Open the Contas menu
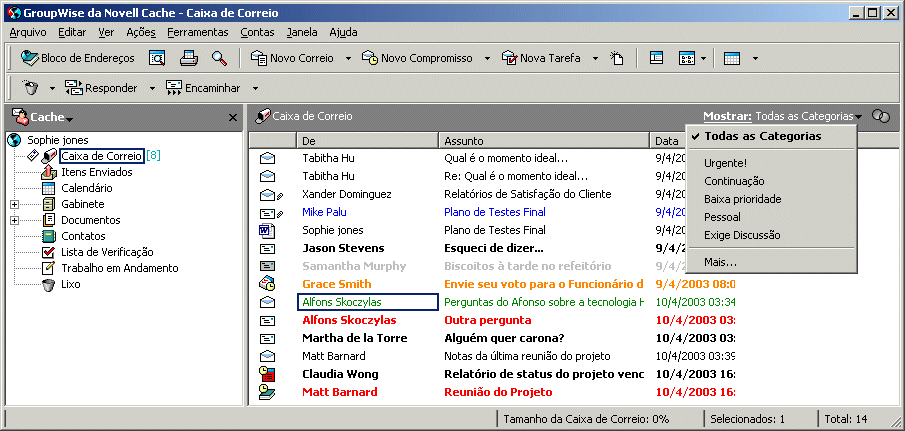Viewport: 905px width, 431px height. (x=257, y=32)
